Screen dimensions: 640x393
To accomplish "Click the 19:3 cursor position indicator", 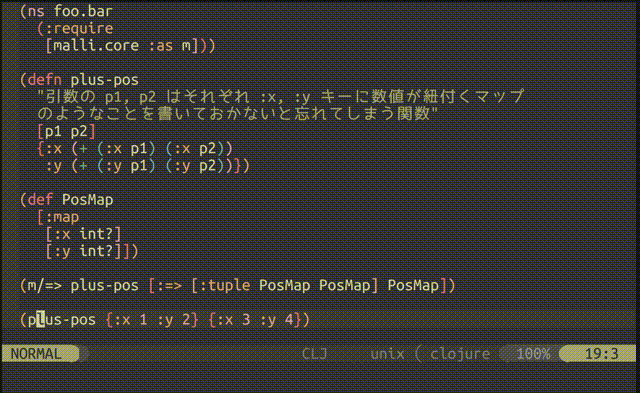I will click(x=602, y=353).
